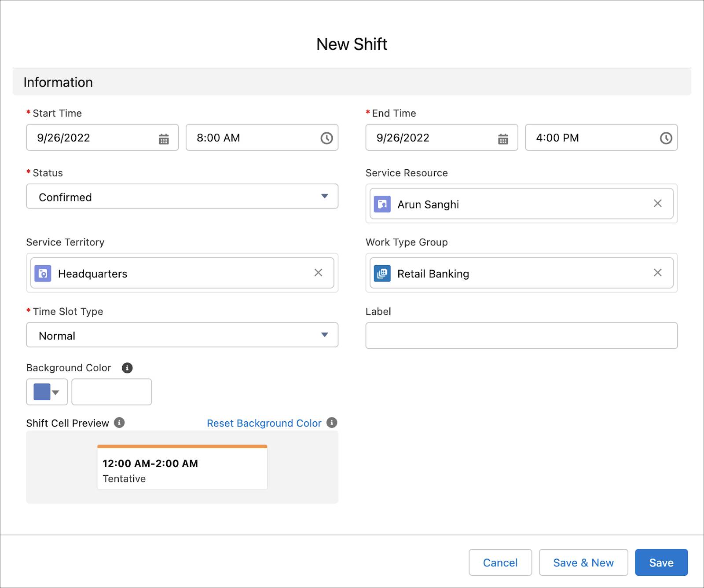Viewport: 704px width, 588px height.
Task: Click the Retail Banking work type group icon
Action: click(383, 273)
